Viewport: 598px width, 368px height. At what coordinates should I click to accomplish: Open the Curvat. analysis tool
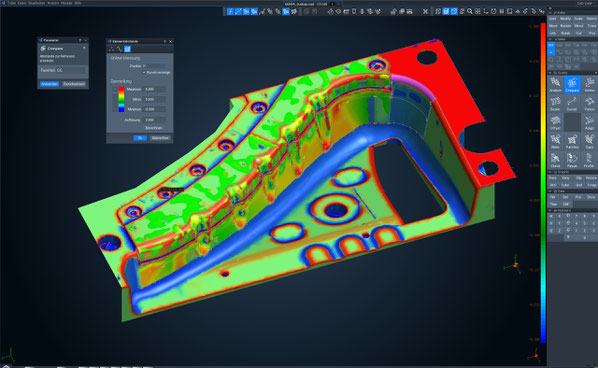click(x=571, y=104)
